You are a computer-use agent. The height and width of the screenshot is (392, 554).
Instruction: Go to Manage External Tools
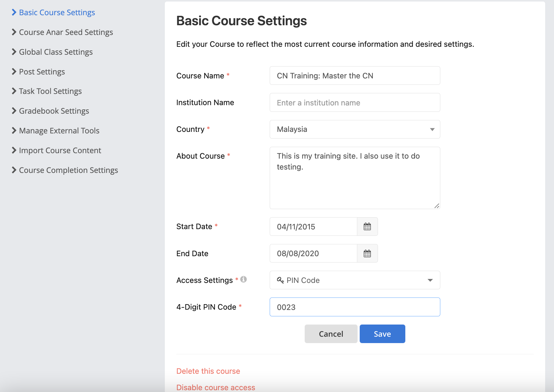coord(59,131)
